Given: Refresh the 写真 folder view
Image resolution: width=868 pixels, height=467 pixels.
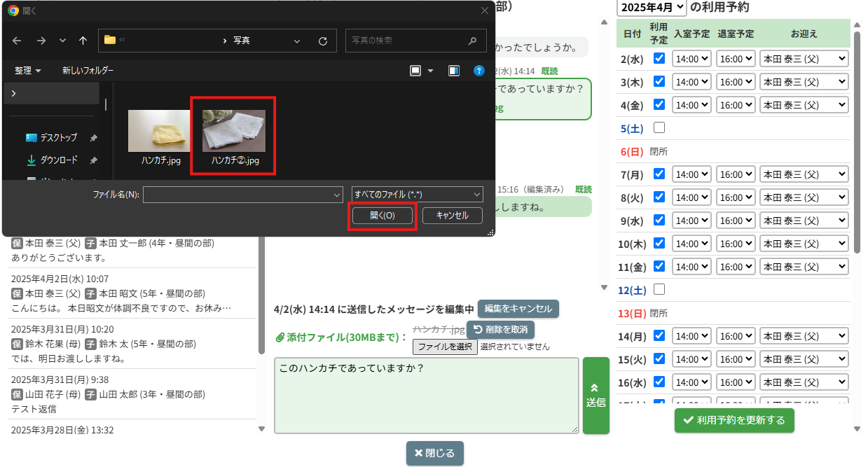Looking at the screenshot, I should [323, 41].
